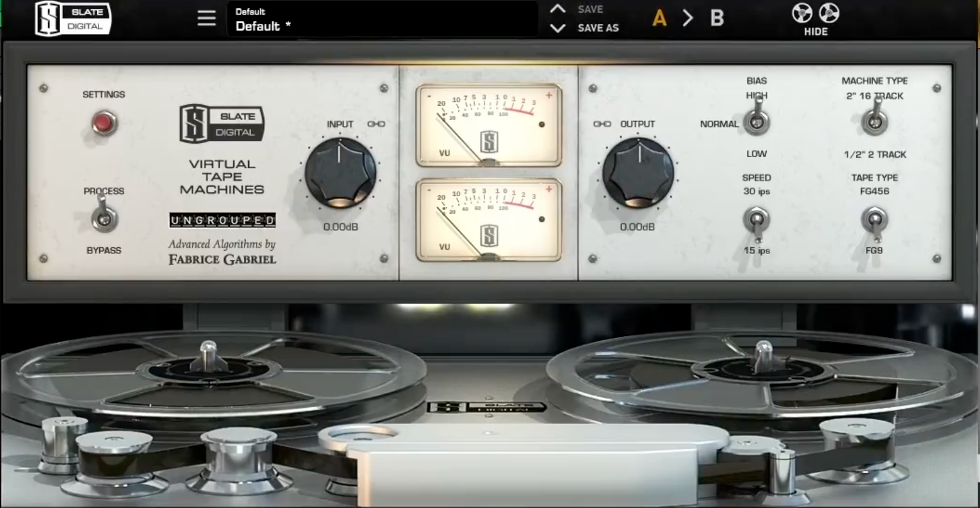This screenshot has width=980, height=508.
Task: Open the hamburger menu icon
Action: (x=206, y=18)
